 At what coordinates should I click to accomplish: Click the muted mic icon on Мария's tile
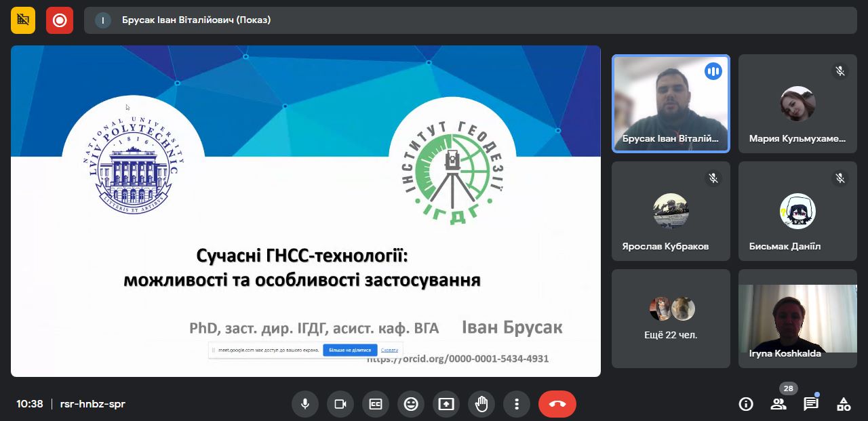point(840,71)
